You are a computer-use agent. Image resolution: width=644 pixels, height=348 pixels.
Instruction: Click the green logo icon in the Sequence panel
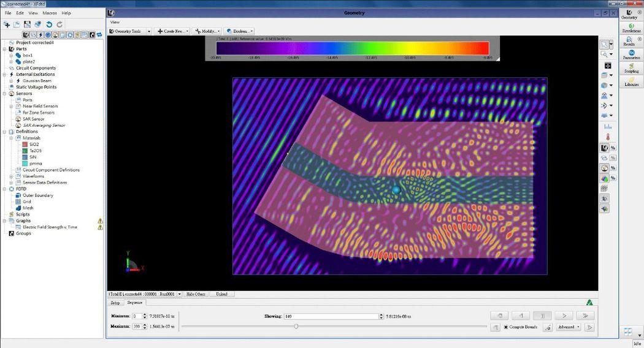(x=589, y=303)
